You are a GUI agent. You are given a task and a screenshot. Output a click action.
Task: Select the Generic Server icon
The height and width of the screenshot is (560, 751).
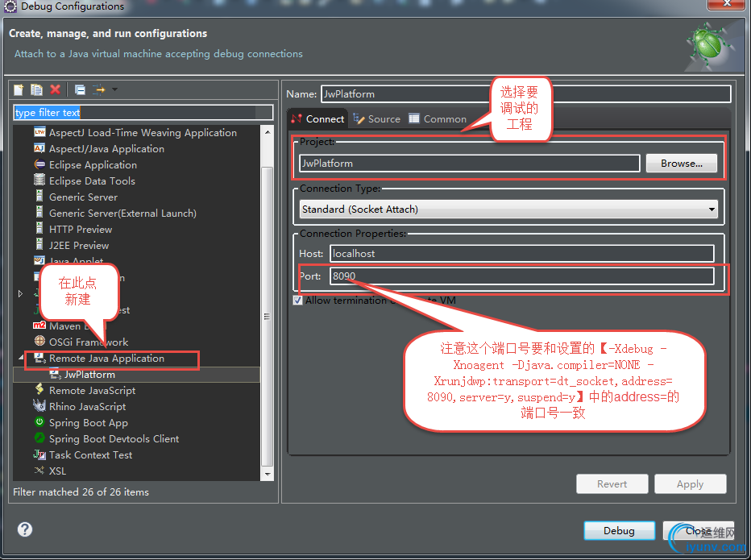pyautogui.click(x=39, y=197)
